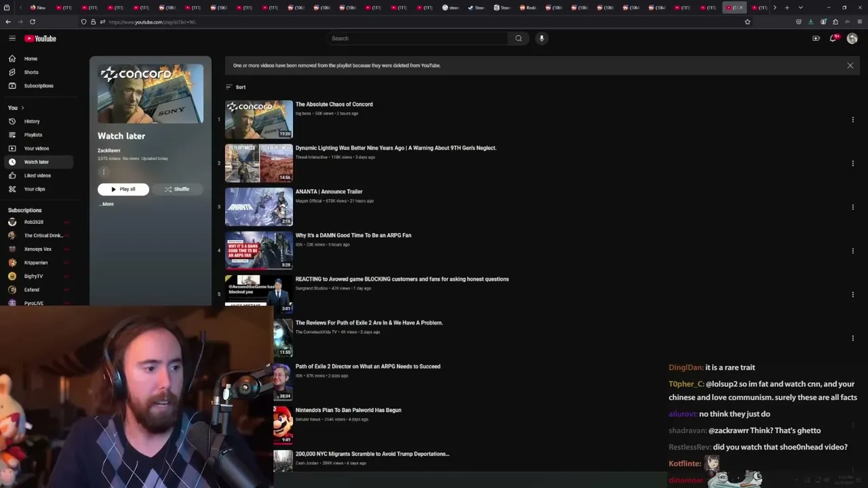Open the Create video button
Screen dimensions: 868x488
(x=816, y=39)
